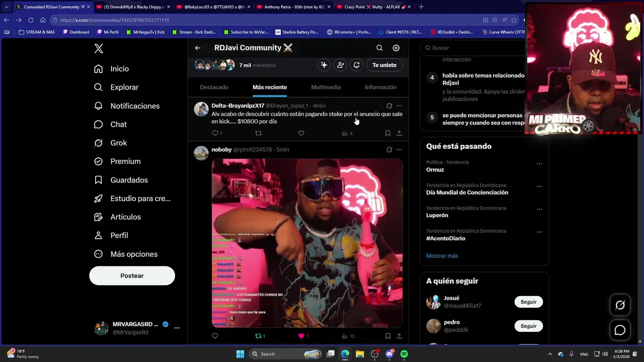Reload the page in browser toolbar
The width and height of the screenshot is (644, 362).
tap(31, 20)
